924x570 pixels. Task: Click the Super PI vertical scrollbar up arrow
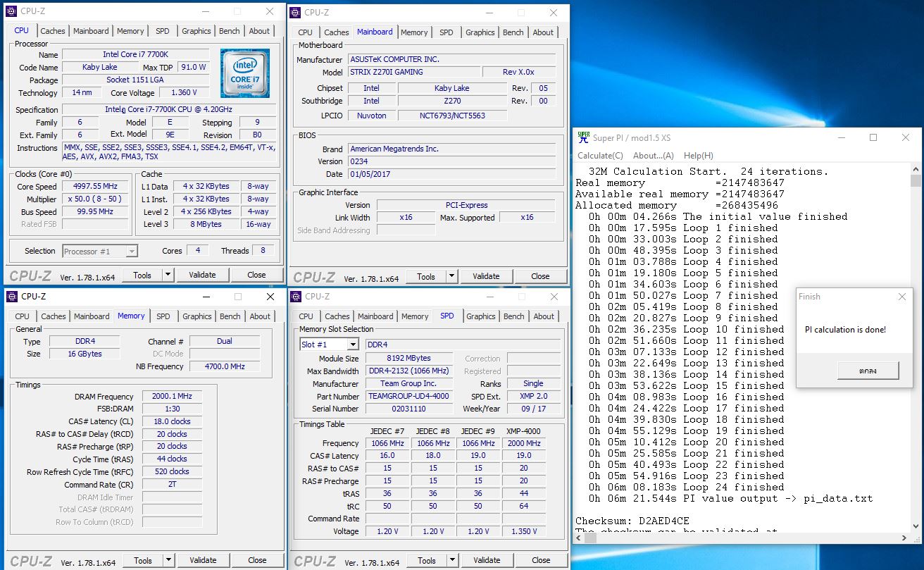[x=915, y=170]
